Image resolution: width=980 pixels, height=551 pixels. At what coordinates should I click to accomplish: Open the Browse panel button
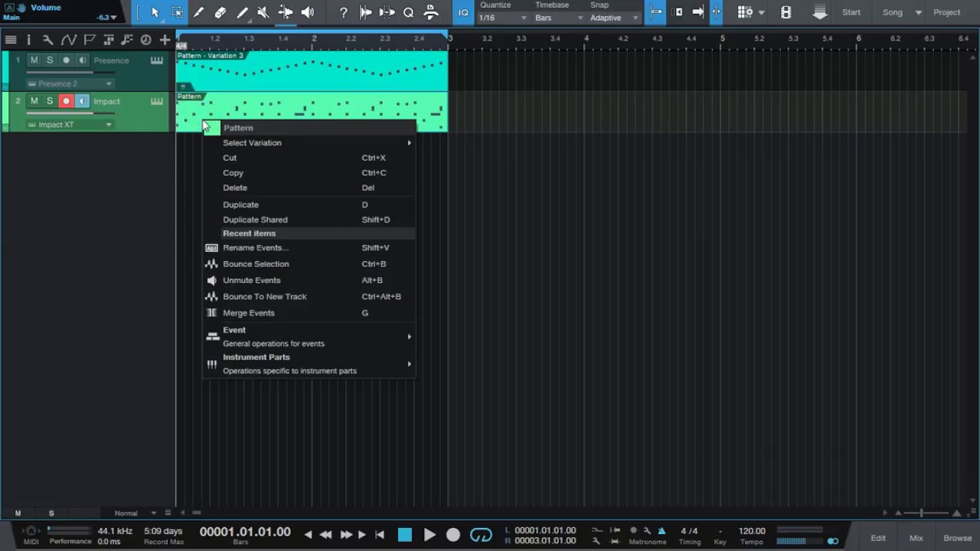click(957, 538)
